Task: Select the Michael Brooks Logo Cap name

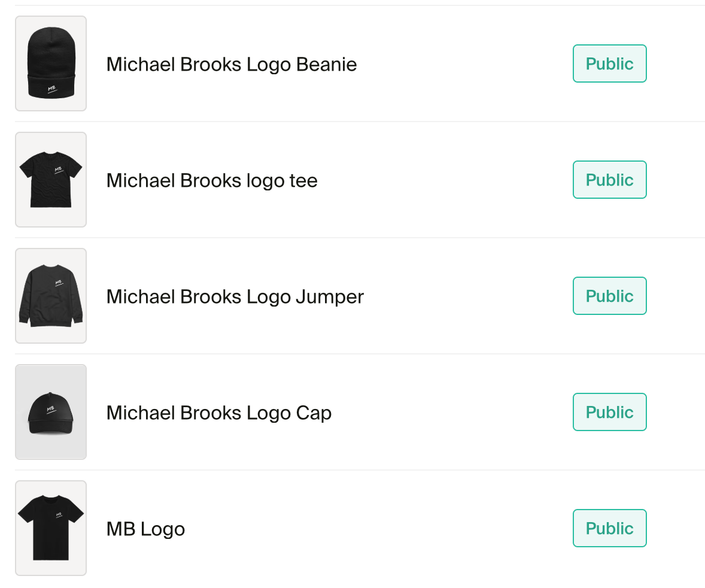Action: coord(218,413)
